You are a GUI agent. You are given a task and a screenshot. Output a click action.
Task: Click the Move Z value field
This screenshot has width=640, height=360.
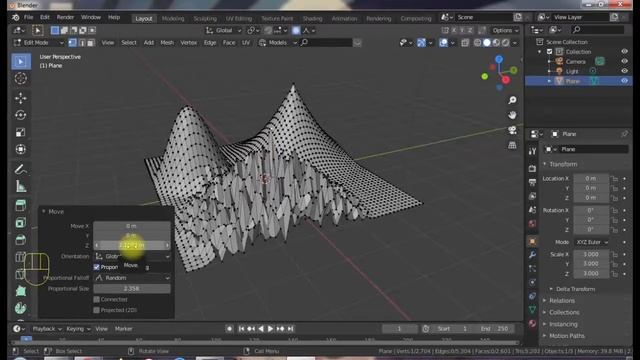pyautogui.click(x=132, y=245)
